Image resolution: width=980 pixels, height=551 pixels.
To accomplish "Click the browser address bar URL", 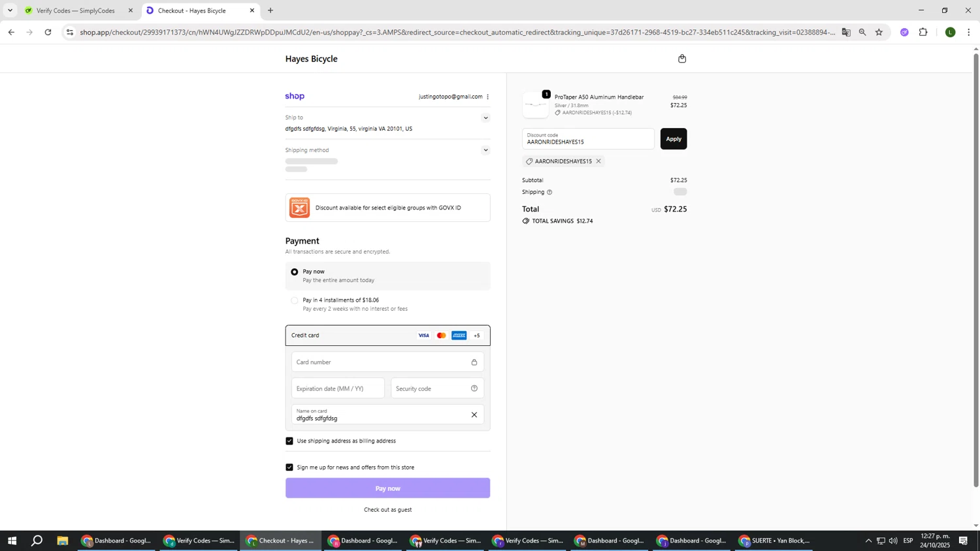I will point(457,32).
